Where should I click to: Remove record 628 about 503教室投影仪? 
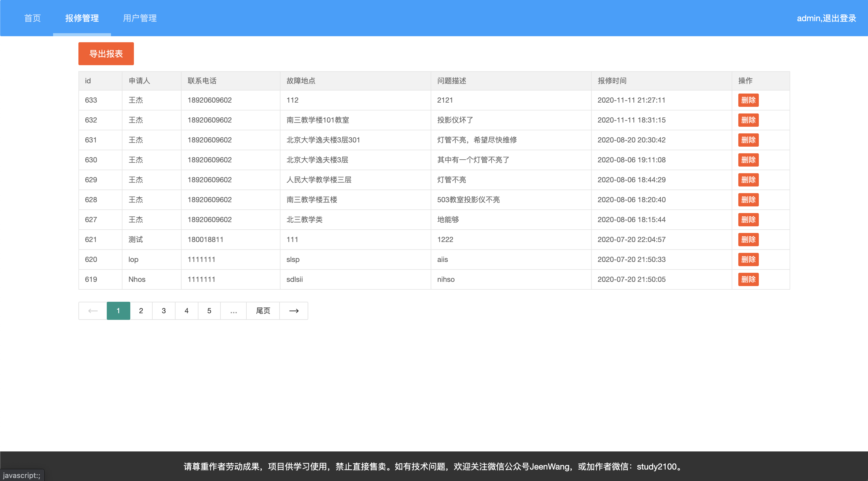coord(748,199)
